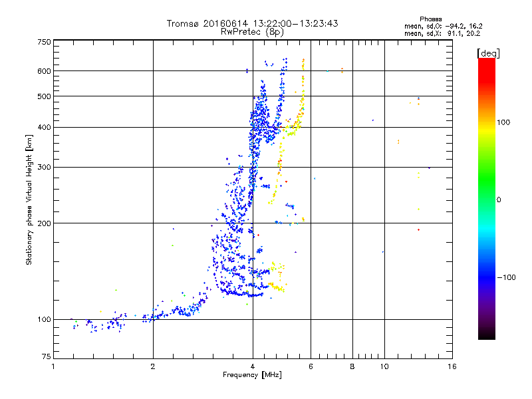Screen dimensions: 532x399
Task: Click the '300' y-axis tick label
Action: [44, 168]
